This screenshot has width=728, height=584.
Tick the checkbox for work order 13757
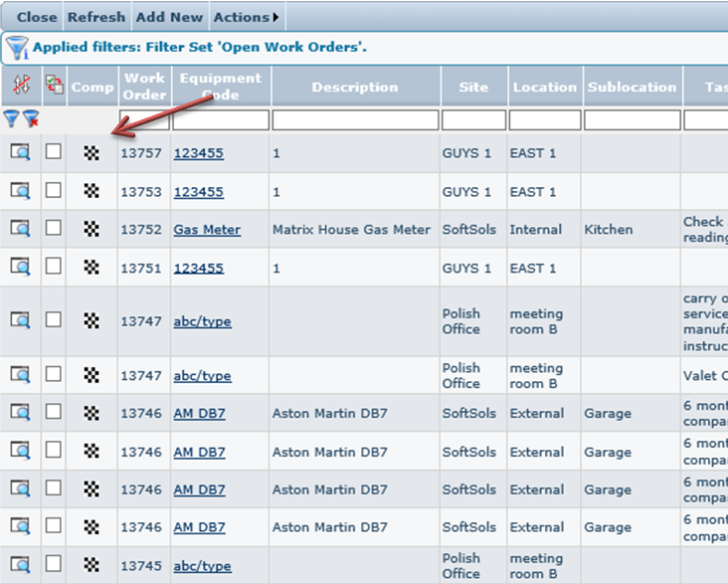click(x=54, y=152)
